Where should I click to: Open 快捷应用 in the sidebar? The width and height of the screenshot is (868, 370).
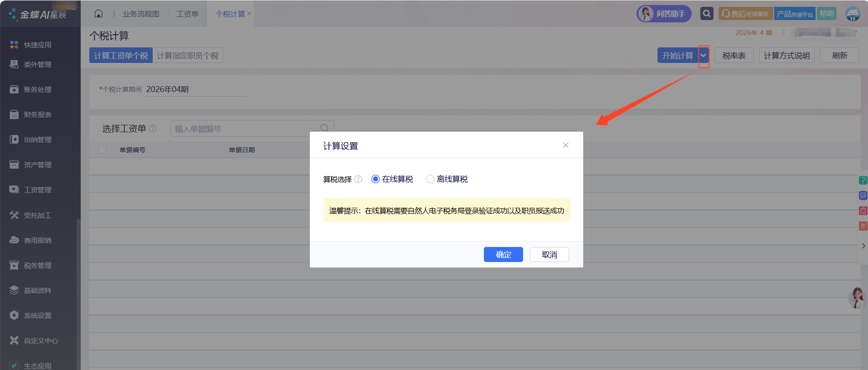[x=31, y=45]
